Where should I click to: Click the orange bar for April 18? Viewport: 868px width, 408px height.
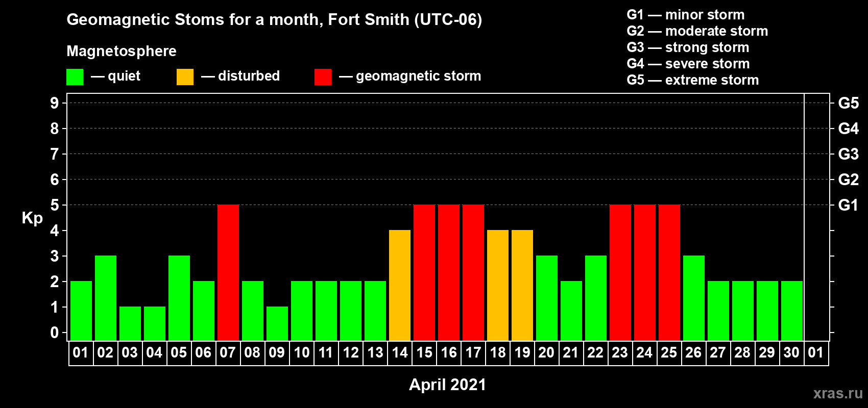[498, 285]
